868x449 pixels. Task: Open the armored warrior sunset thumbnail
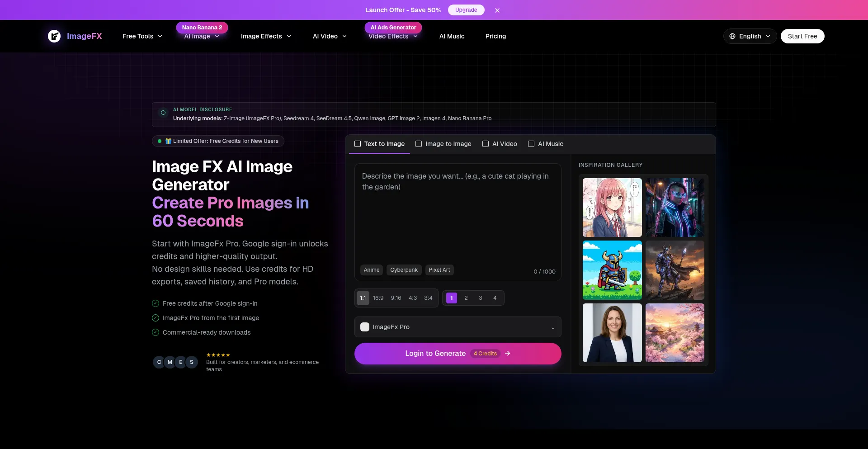[x=675, y=270]
